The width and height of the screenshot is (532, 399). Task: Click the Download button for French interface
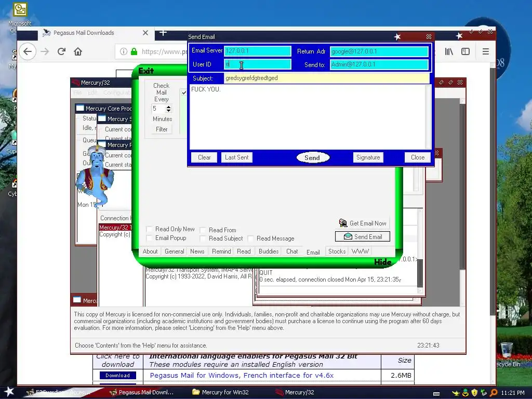117,375
